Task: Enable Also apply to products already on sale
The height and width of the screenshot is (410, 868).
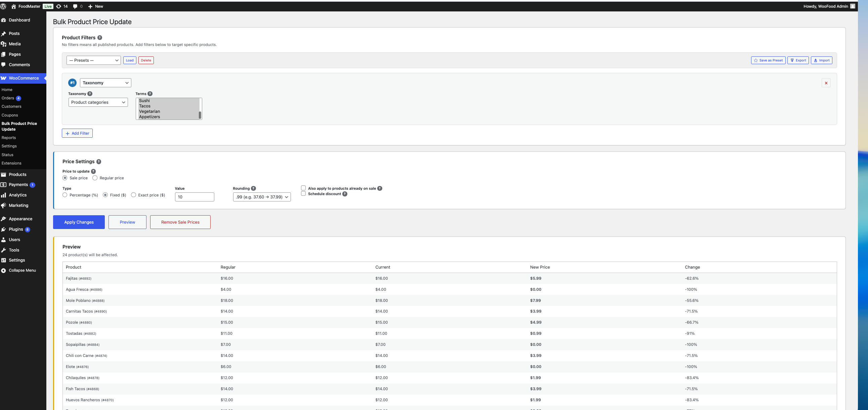Action: point(303,188)
